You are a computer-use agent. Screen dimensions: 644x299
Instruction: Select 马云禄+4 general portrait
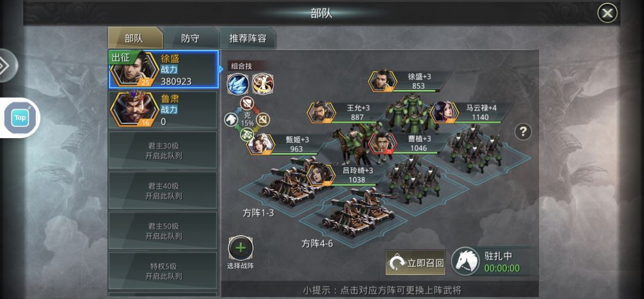(444, 112)
